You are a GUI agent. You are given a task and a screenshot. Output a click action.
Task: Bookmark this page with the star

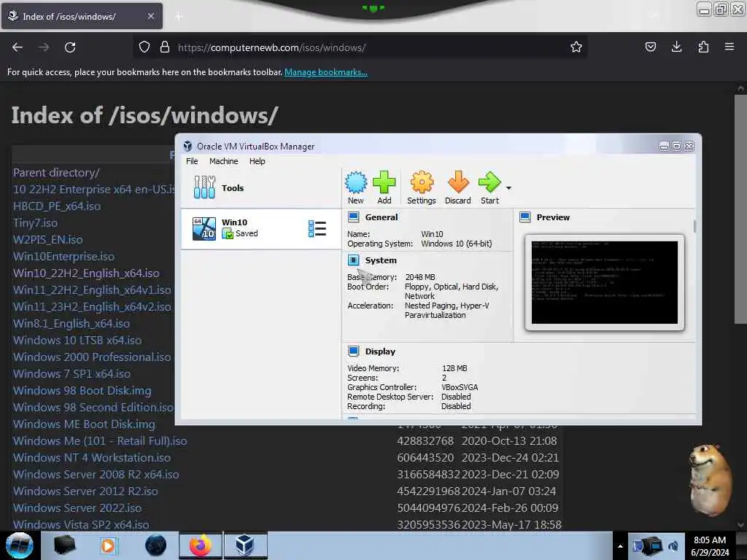point(576,47)
